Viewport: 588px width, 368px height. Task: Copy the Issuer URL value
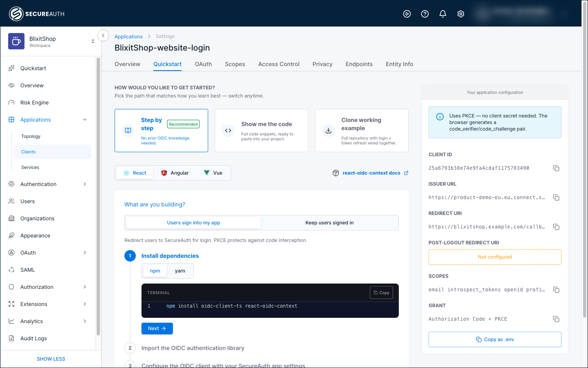pos(556,197)
